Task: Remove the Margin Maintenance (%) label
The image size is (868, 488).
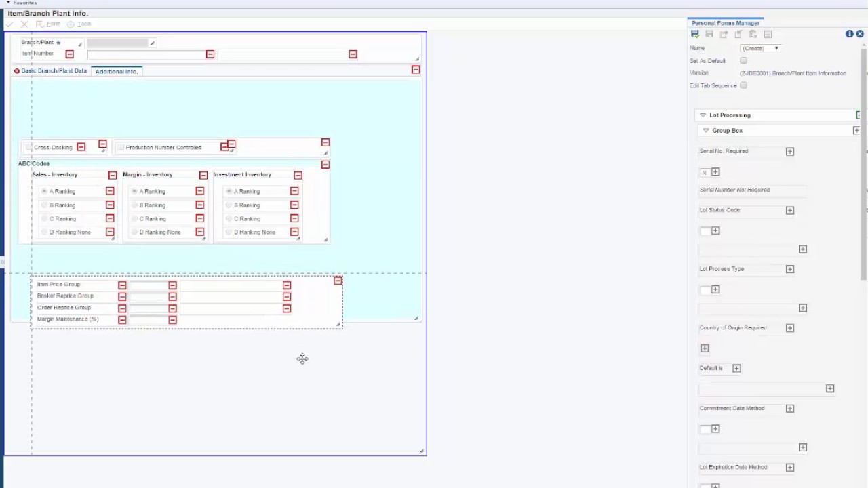Action: tap(122, 319)
